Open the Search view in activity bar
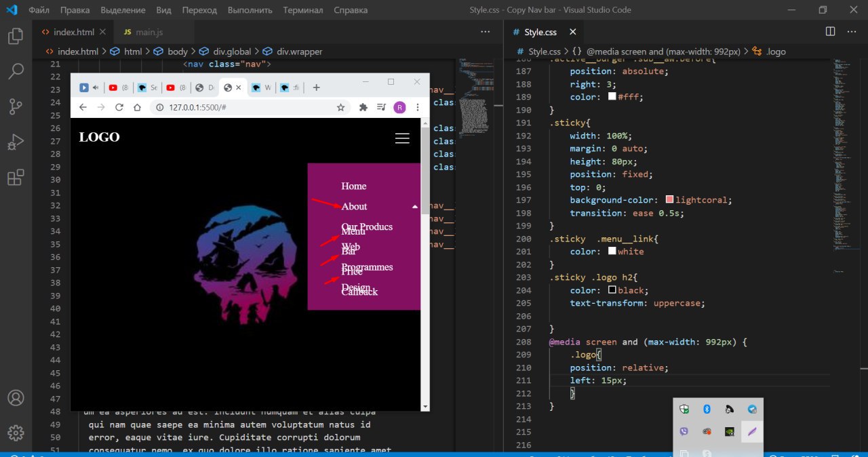 [x=16, y=71]
